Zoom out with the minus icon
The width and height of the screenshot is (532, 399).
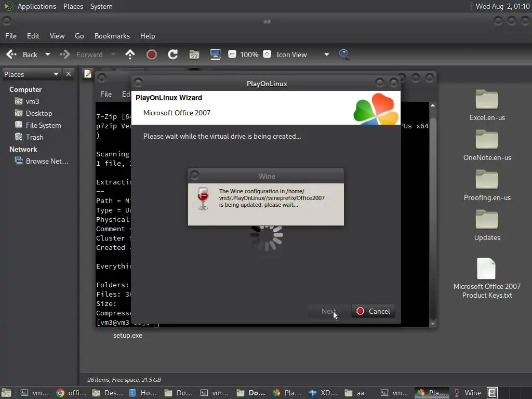tap(232, 54)
